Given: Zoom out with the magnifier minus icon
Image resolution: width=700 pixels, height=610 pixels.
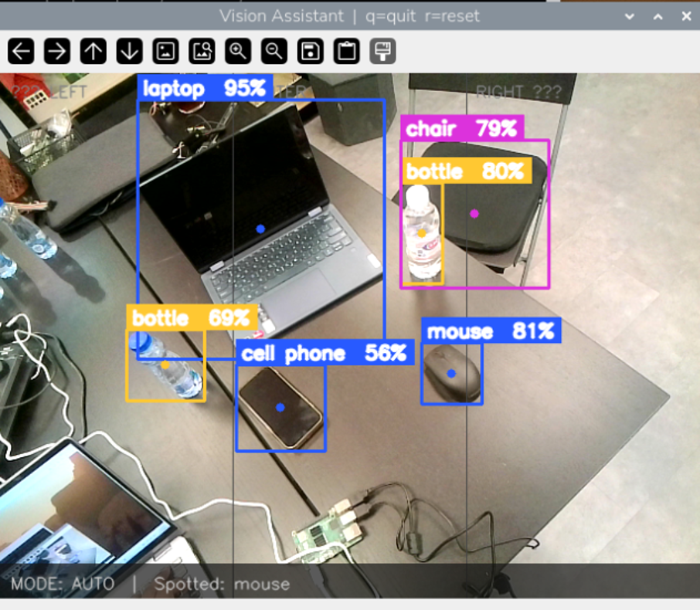Looking at the screenshot, I should tap(274, 51).
